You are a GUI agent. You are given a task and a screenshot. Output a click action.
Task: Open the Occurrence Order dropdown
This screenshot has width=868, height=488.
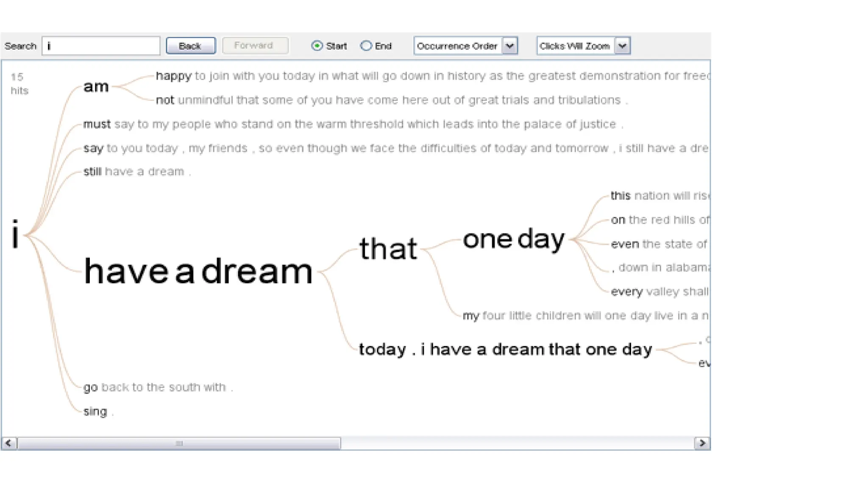[510, 46]
